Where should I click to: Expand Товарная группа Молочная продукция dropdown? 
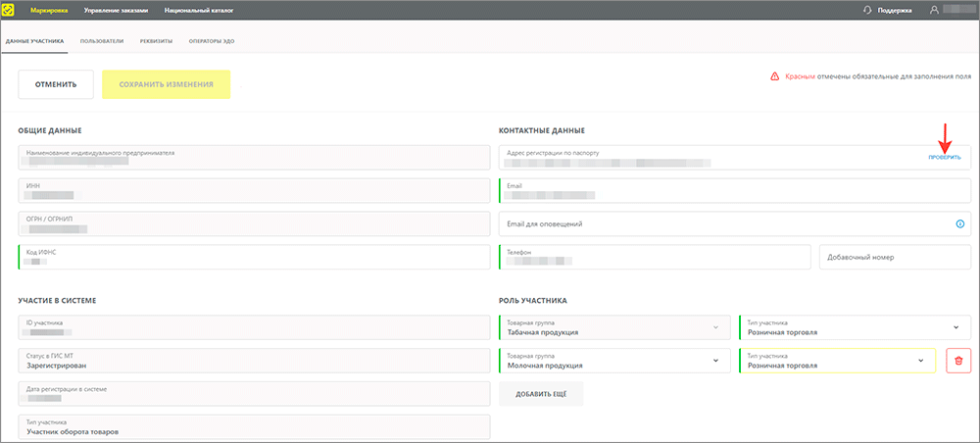[614, 361]
